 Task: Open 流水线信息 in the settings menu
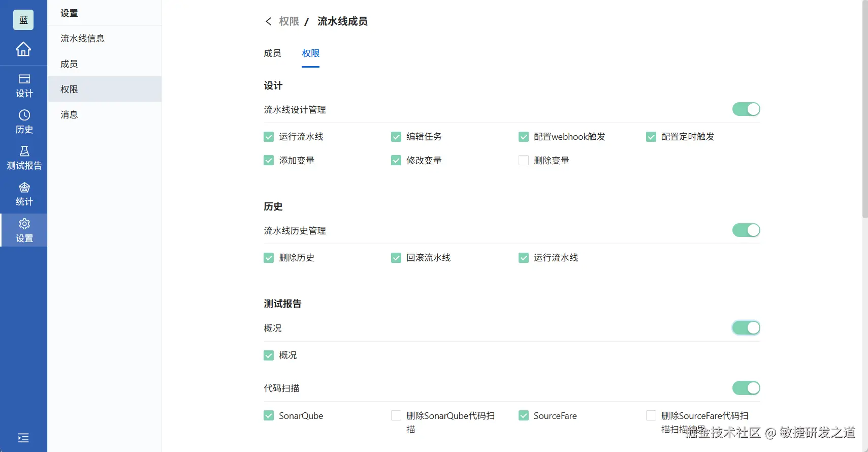pos(82,39)
